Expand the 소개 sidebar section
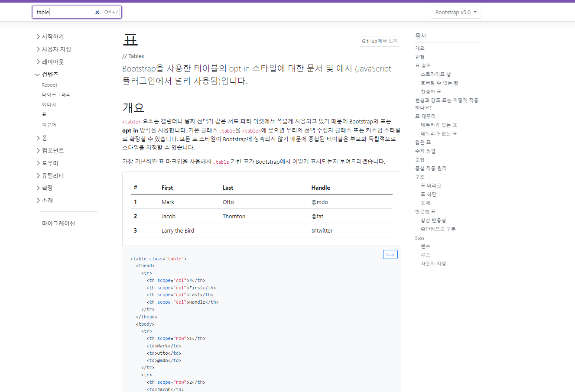This screenshot has height=392, width=575. (x=45, y=201)
